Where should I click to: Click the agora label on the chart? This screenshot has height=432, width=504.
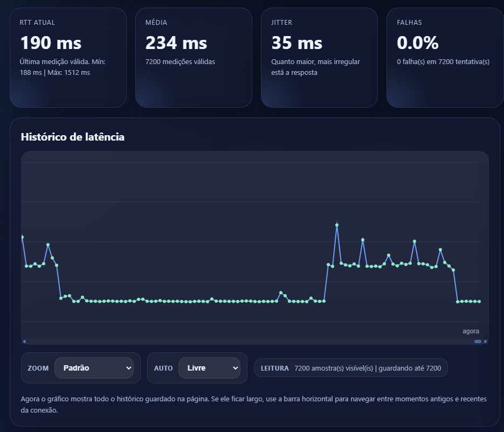[471, 331]
